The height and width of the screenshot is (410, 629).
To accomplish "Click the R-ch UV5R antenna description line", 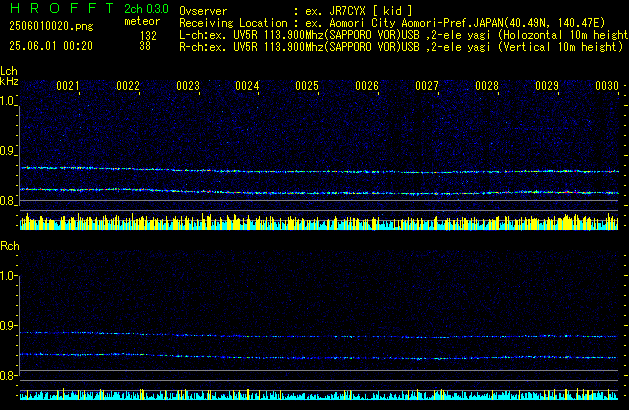I will 401,47.
